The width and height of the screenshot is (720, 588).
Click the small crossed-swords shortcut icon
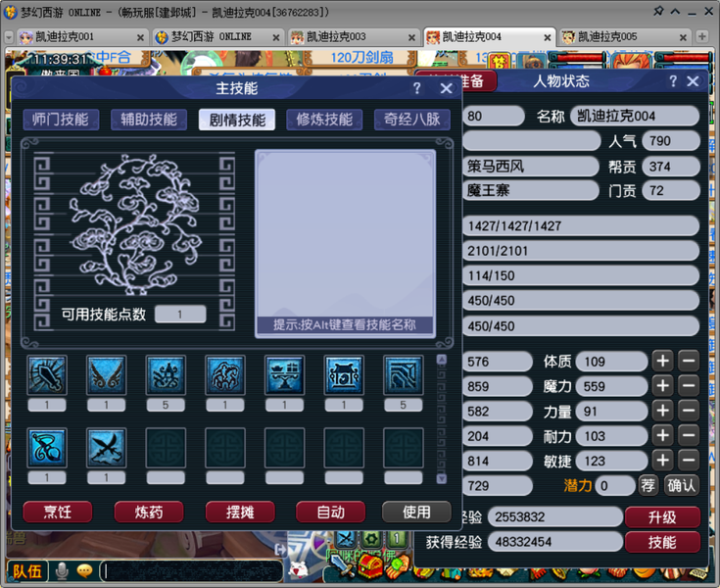346,538
